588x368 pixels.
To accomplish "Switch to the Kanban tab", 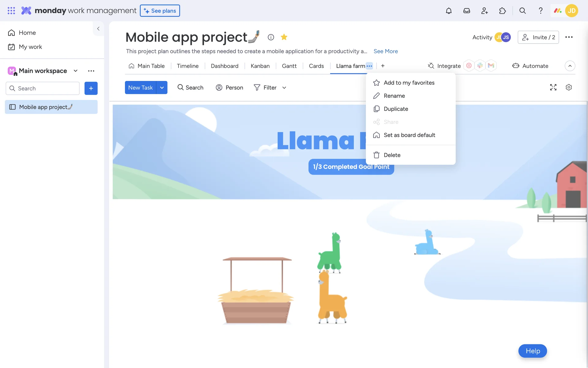I will click(260, 66).
